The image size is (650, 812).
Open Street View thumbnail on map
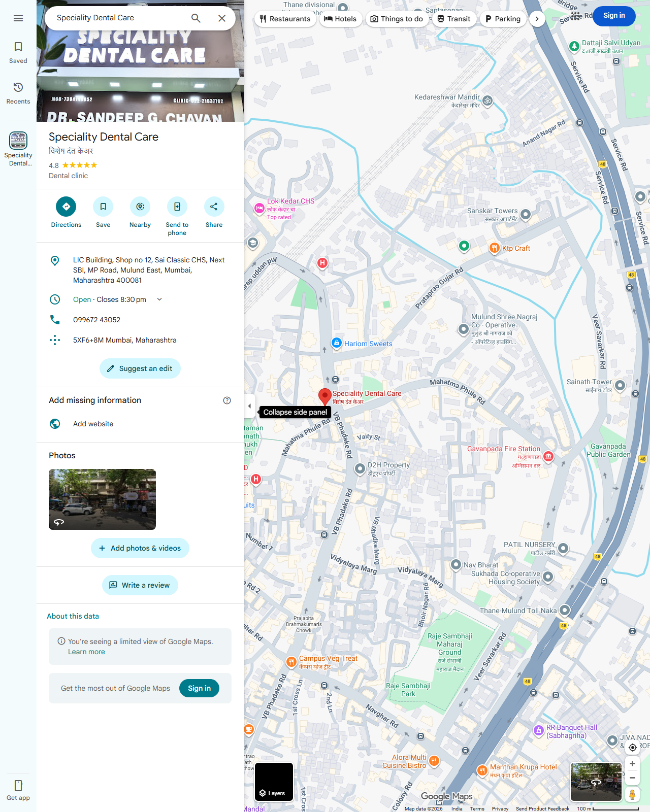point(596,782)
